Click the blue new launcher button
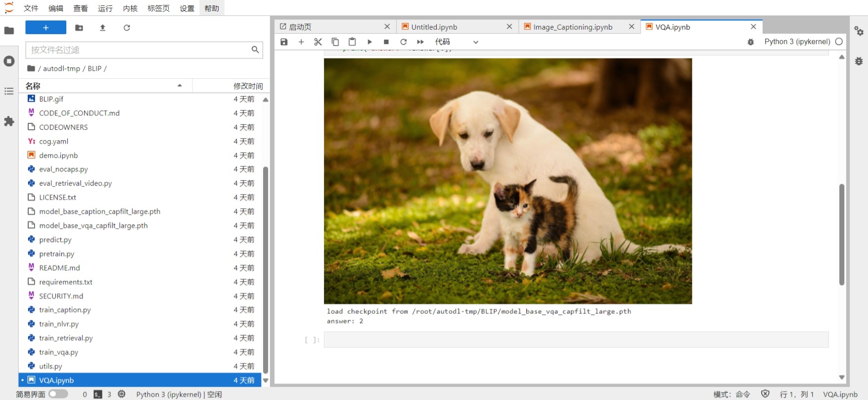 [x=46, y=28]
